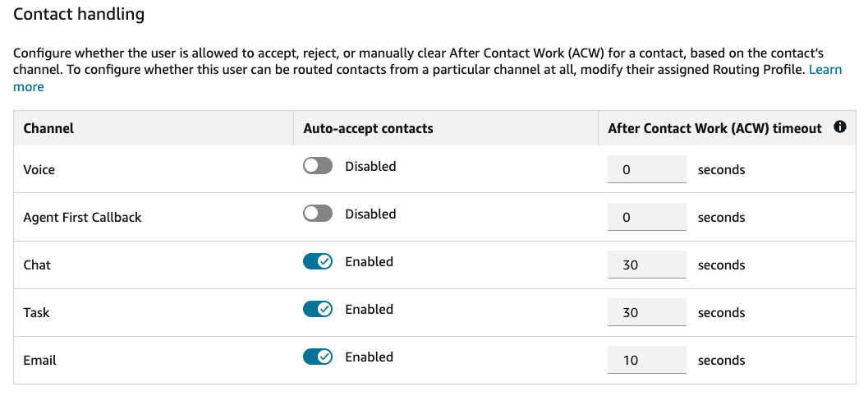Open the Learn more link

pyautogui.click(x=824, y=70)
